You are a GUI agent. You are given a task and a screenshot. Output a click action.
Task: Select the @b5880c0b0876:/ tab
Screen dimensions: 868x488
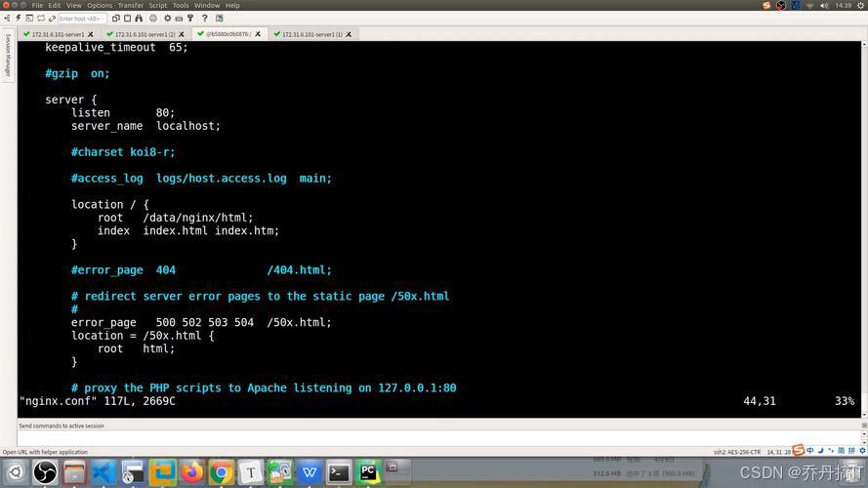[228, 34]
